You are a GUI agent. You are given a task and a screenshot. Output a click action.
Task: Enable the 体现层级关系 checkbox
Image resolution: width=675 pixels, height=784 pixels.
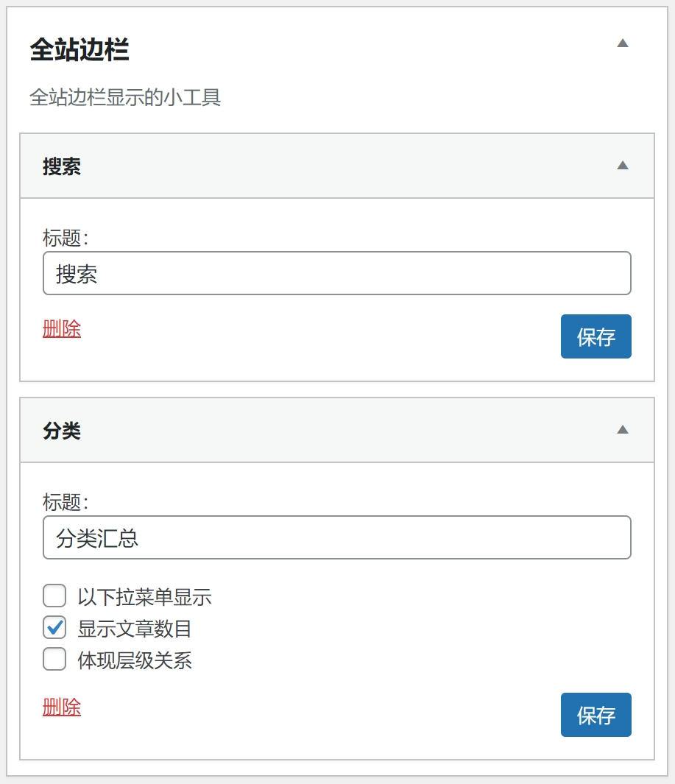click(54, 659)
